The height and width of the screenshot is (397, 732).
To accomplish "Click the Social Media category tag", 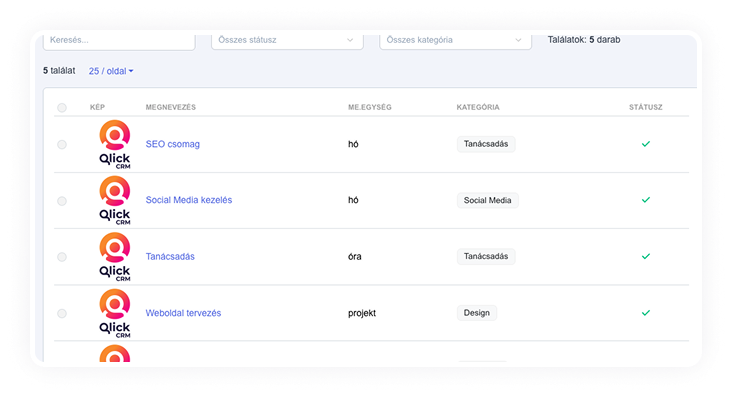I will (487, 200).
